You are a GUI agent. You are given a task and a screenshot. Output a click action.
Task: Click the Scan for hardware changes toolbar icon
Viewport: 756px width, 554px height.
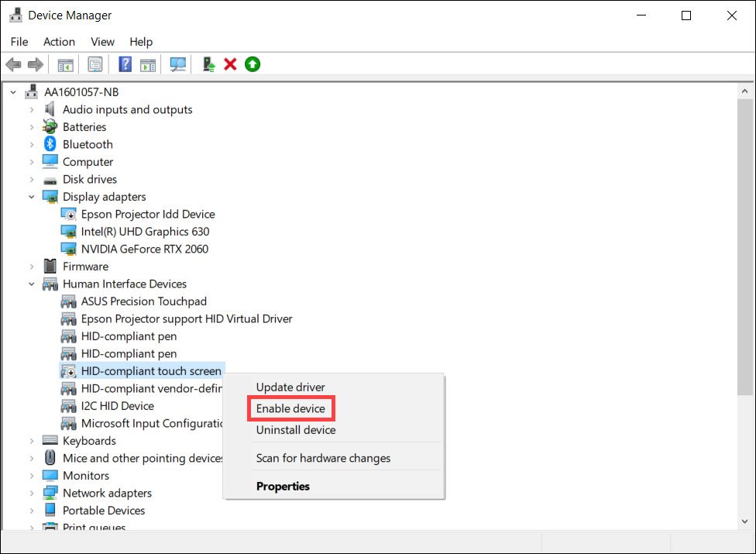[x=178, y=64]
